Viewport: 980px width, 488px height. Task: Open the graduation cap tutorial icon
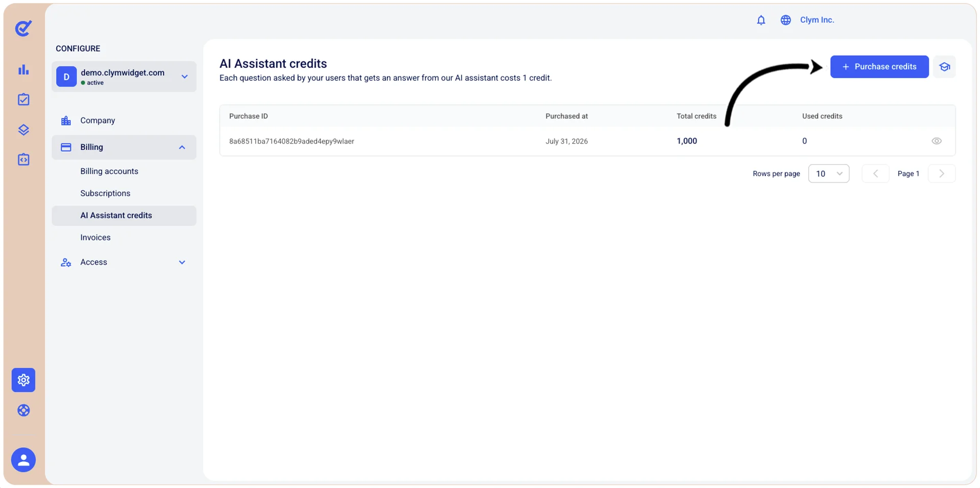point(944,67)
